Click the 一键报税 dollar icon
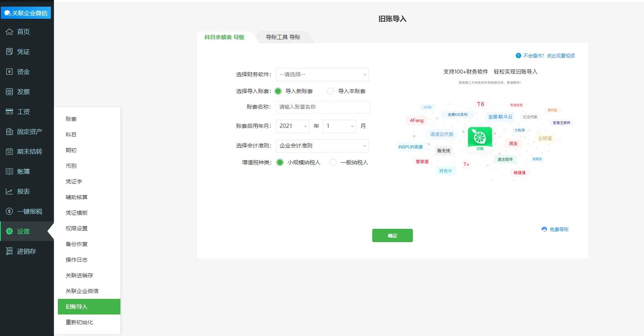Viewport: 644px width, 336px height. [9, 211]
